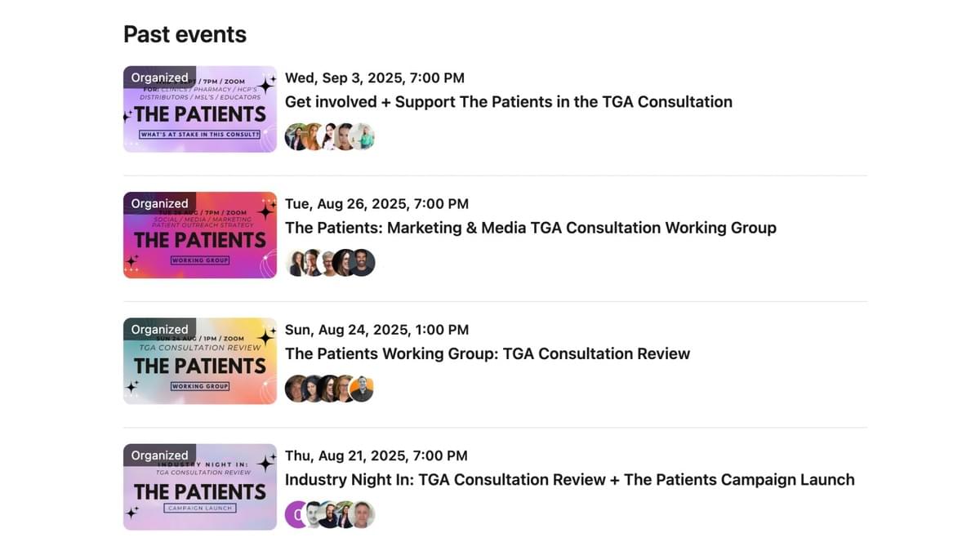The height and width of the screenshot is (551, 980).
Task: Open 'Industry Night In' Campaign Launch event title
Action: pos(569,480)
